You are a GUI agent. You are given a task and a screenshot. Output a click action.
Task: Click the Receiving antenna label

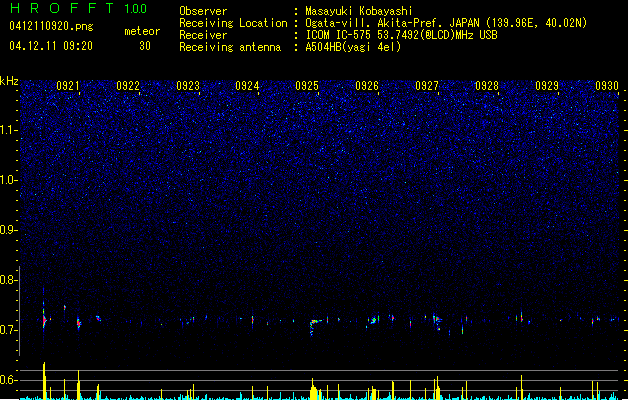click(230, 47)
